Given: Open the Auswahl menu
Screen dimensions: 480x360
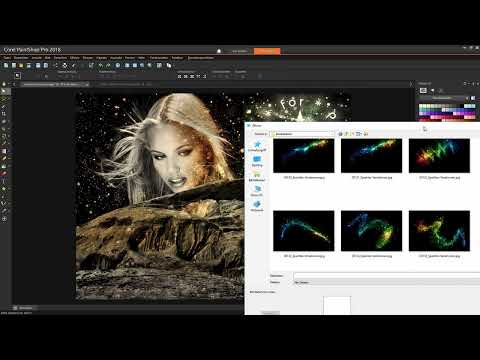Looking at the screenshot, I should point(116,58).
